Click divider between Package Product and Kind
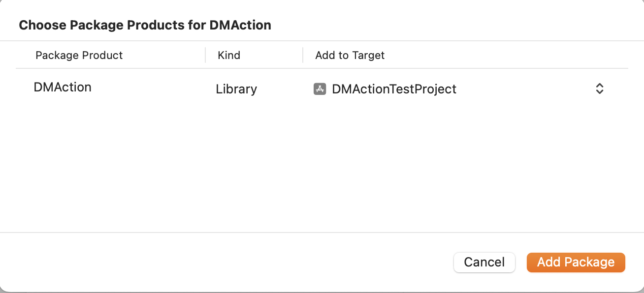This screenshot has height=293, width=644. coord(205,55)
